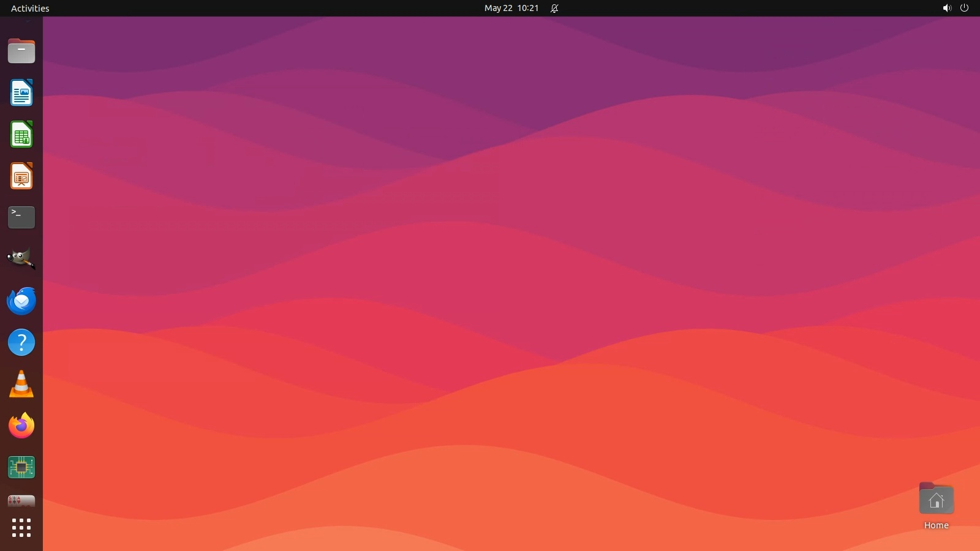The width and height of the screenshot is (980, 551).
Task: Launch VLC media player
Action: tap(21, 384)
